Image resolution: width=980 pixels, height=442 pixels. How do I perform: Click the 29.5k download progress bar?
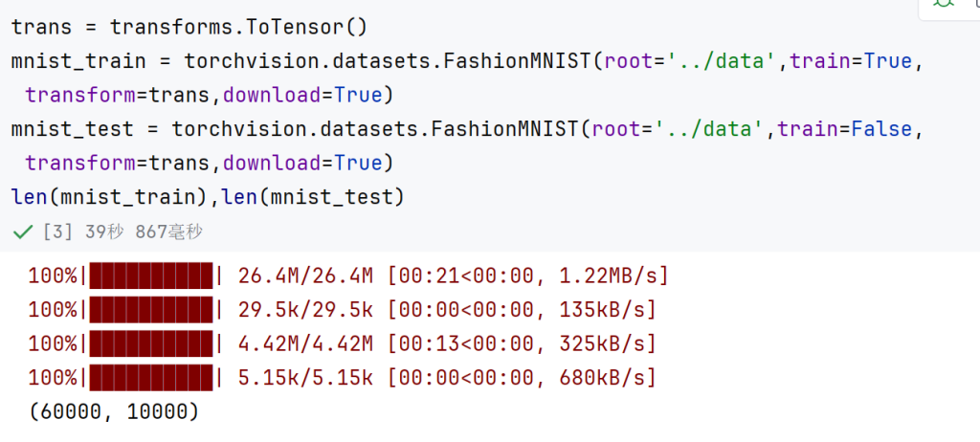(x=152, y=309)
